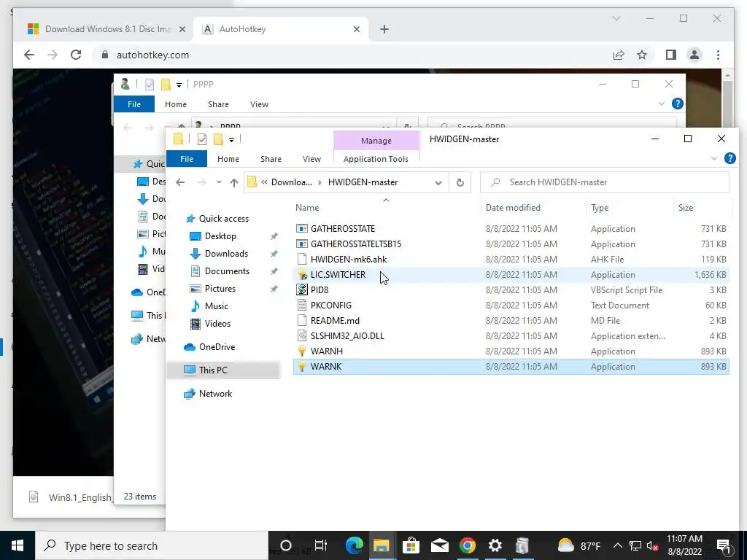Click the New folder icon in HWIDGEN-master title bar
Viewport: 747px width, 560px height.
(218, 139)
